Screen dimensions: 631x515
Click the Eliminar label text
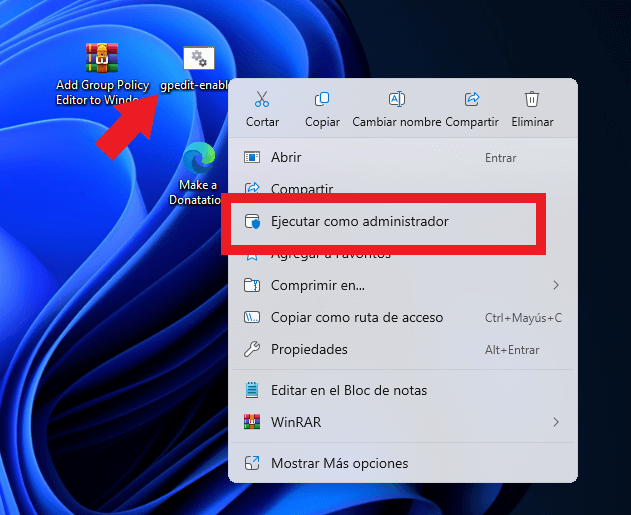(532, 122)
